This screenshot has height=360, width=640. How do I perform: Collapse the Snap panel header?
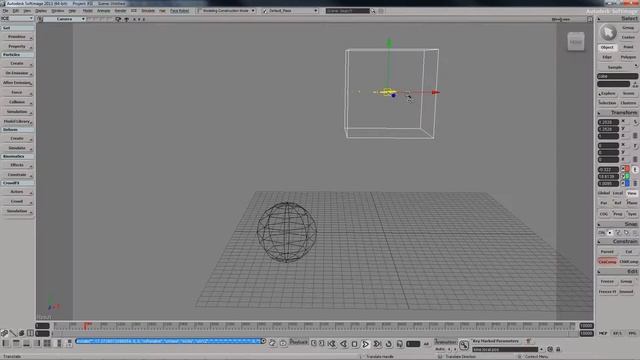coord(618,224)
